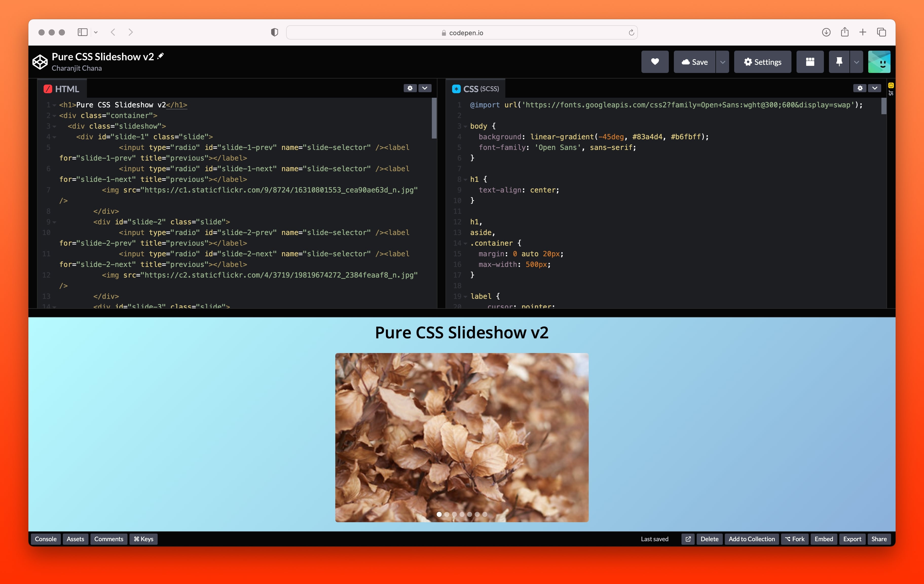
Task: Select the third slideshow dot indicator
Action: click(x=454, y=514)
